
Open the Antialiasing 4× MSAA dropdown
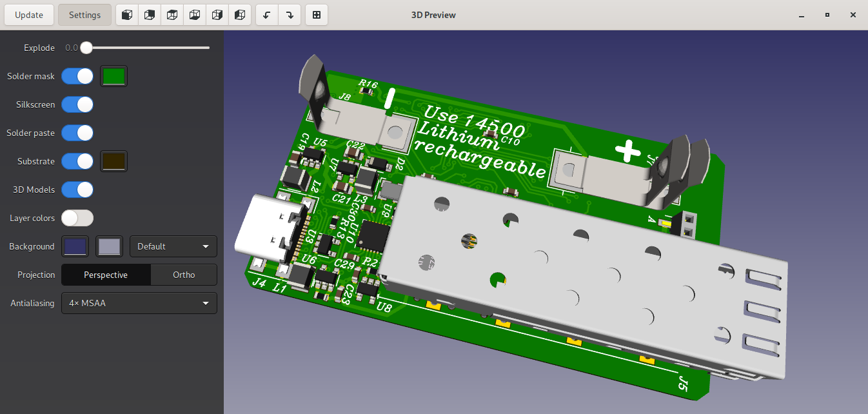click(x=139, y=303)
